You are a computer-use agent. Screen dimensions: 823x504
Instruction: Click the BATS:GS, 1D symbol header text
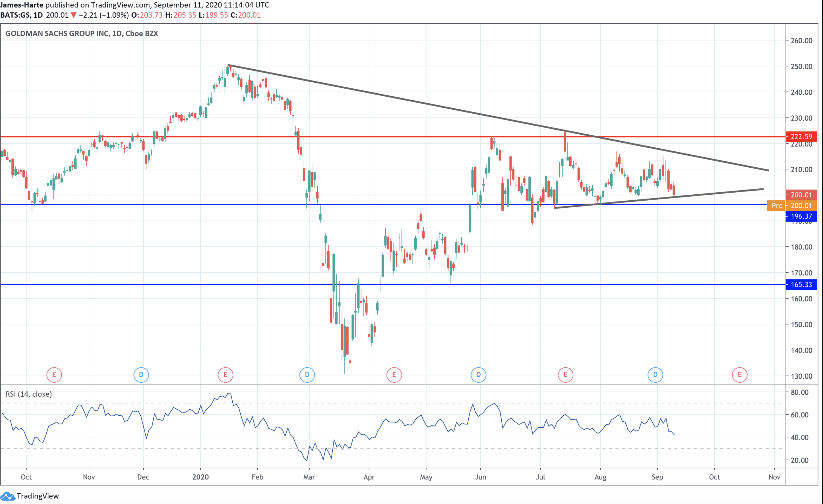[x=21, y=15]
